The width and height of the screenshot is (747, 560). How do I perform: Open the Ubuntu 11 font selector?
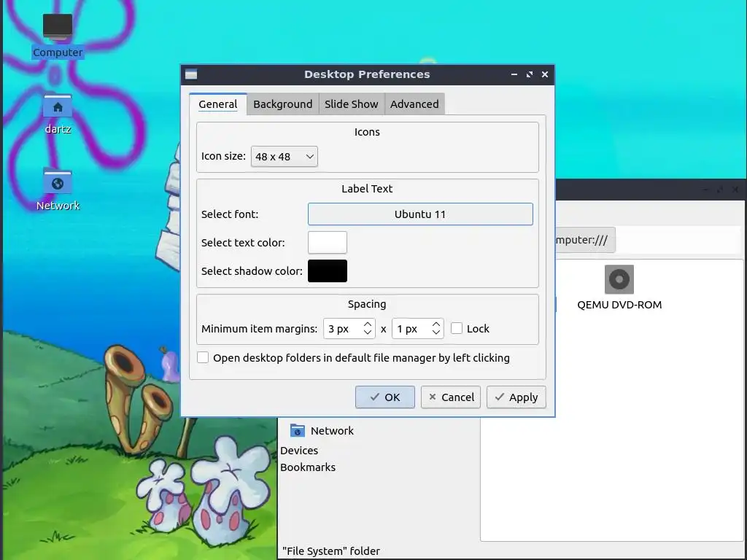tap(420, 214)
